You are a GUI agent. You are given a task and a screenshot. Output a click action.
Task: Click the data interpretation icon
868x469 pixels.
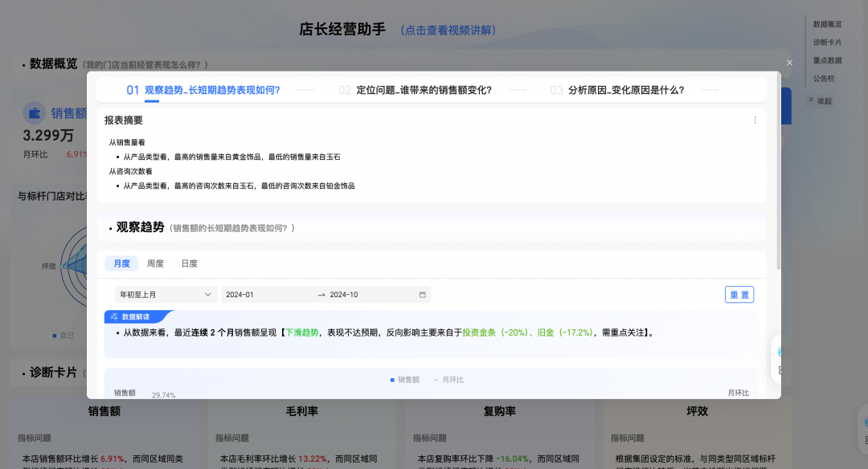coord(114,317)
